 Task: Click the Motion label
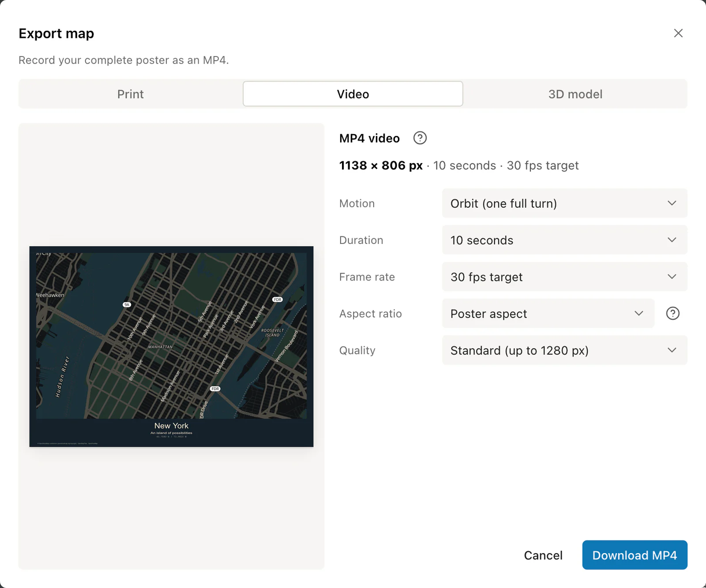point(357,203)
